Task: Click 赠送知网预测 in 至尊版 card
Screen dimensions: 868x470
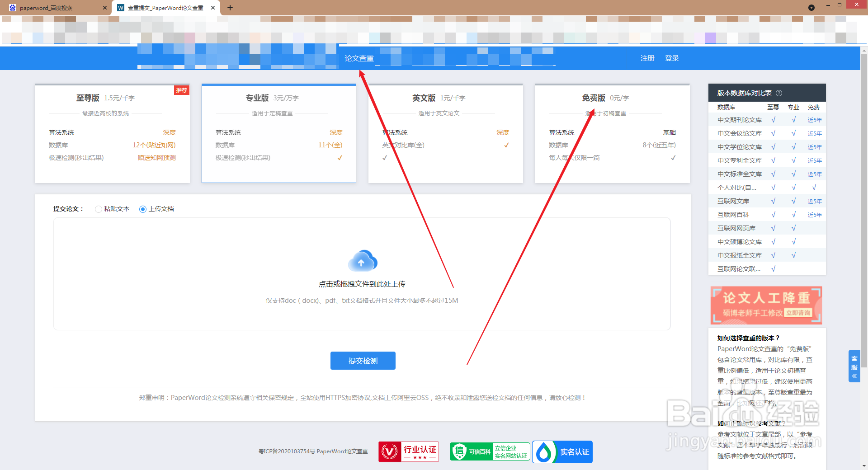Action: tap(156, 158)
